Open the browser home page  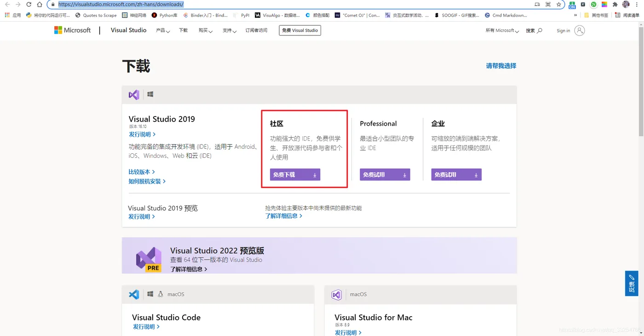(x=40, y=4)
